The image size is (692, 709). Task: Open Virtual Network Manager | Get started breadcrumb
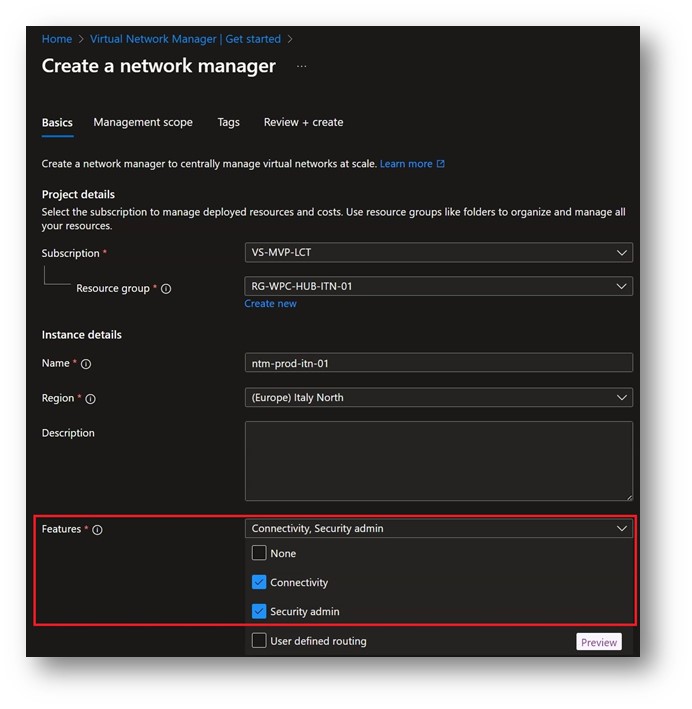click(185, 39)
